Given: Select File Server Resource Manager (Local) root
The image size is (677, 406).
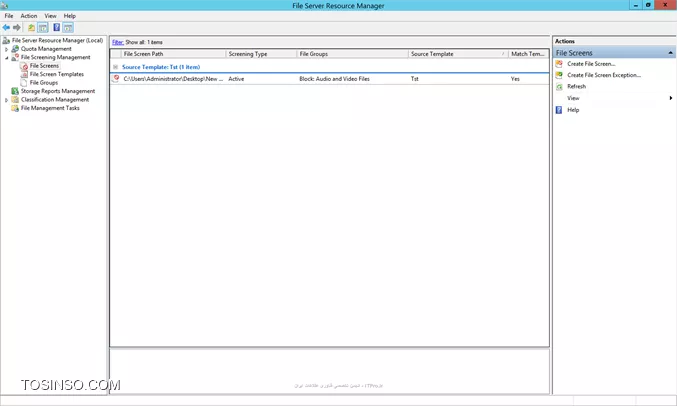Looking at the screenshot, I should click(x=57, y=40).
